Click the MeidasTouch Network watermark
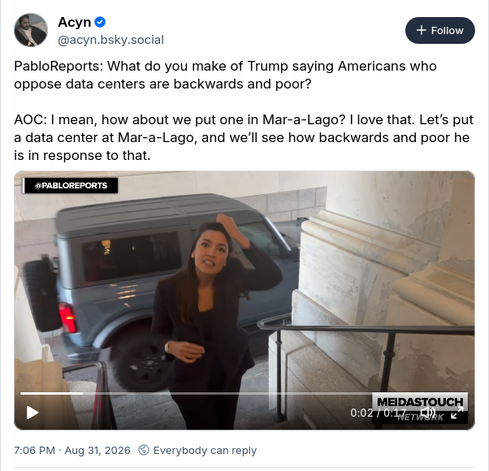The width and height of the screenshot is (489, 471). coord(420,407)
